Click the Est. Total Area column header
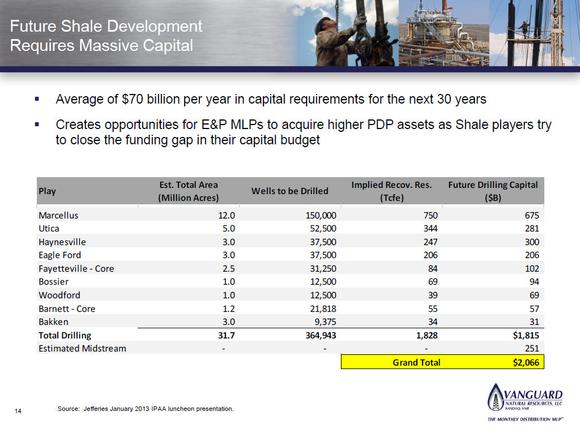 (188, 191)
